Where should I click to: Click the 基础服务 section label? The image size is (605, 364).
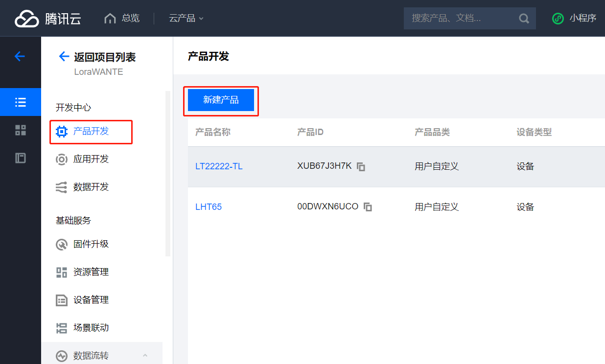point(73,221)
